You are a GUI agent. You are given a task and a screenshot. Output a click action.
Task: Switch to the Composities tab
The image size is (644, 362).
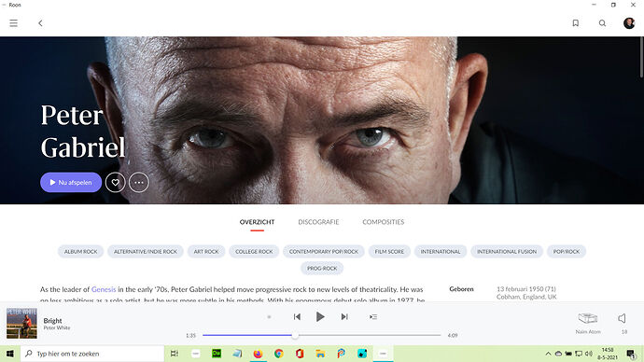pos(384,222)
